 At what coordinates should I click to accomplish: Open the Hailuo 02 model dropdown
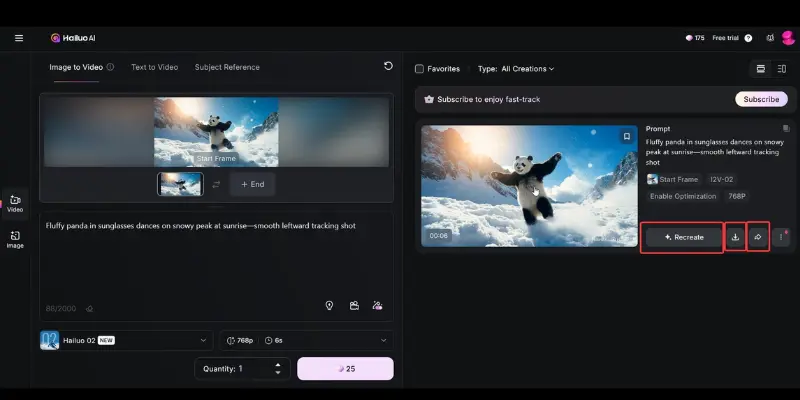click(x=125, y=340)
